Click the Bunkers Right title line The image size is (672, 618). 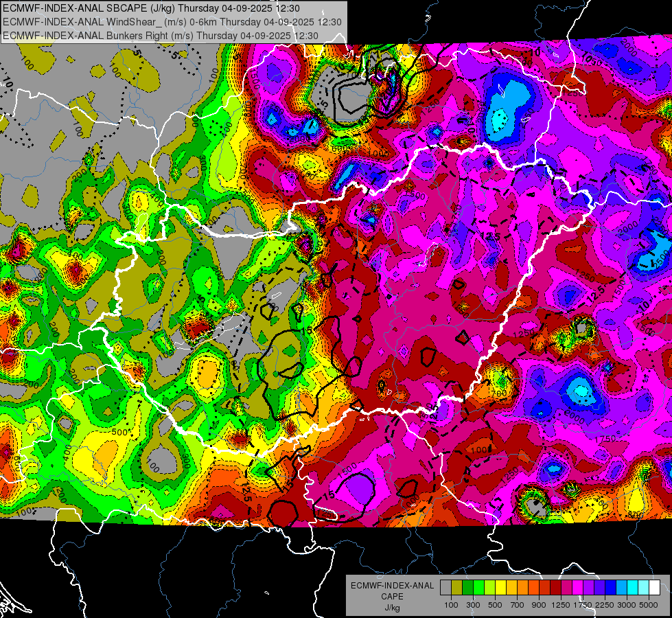coord(161,36)
